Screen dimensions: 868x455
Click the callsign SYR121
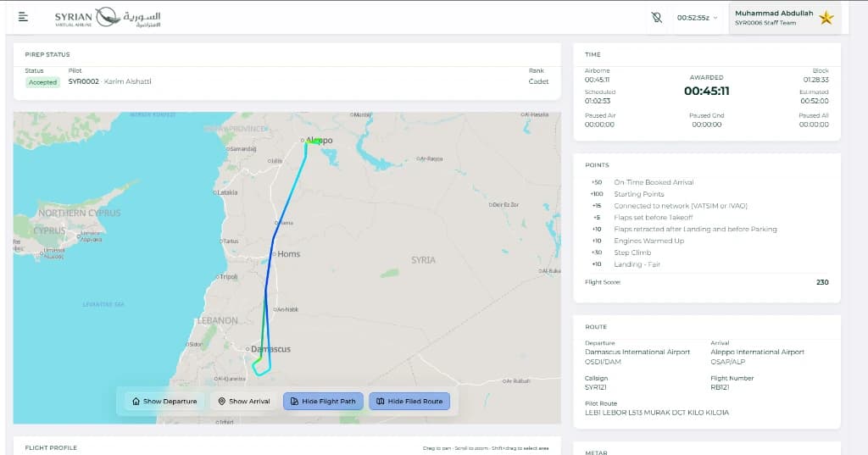click(596, 387)
